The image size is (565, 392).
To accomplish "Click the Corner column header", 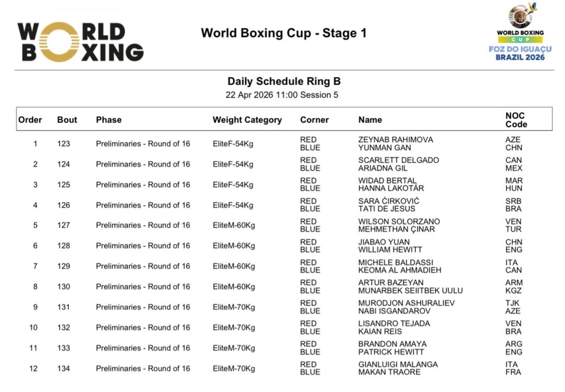I will tap(314, 120).
